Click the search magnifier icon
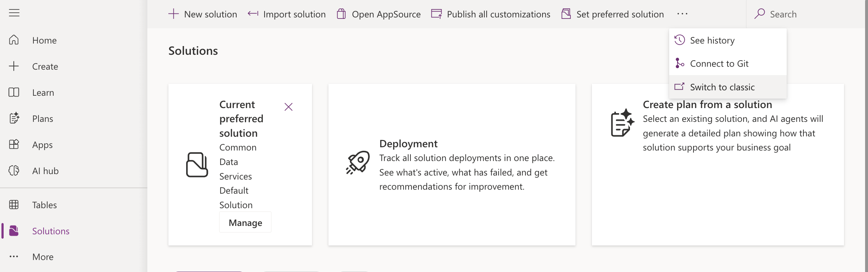 759,14
